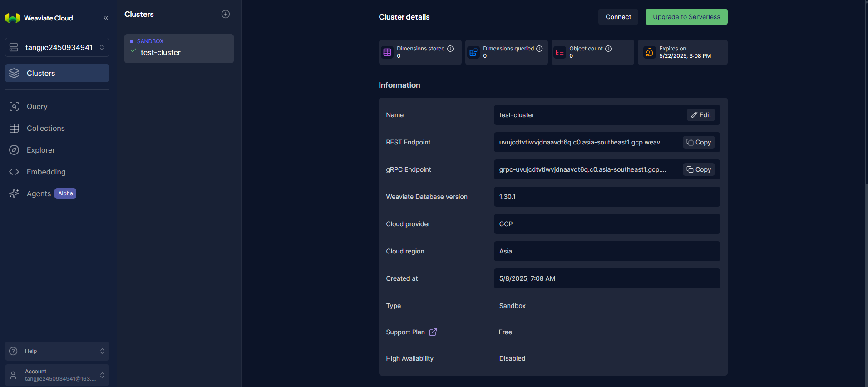
Task: Click the Dimensions stored grid icon
Action: tap(387, 52)
